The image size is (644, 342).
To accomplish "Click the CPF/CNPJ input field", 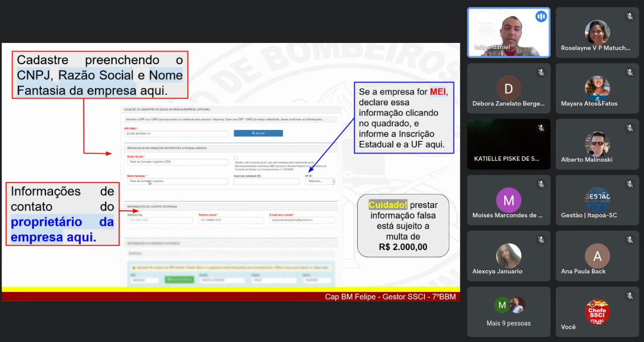I will pyautogui.click(x=176, y=134).
